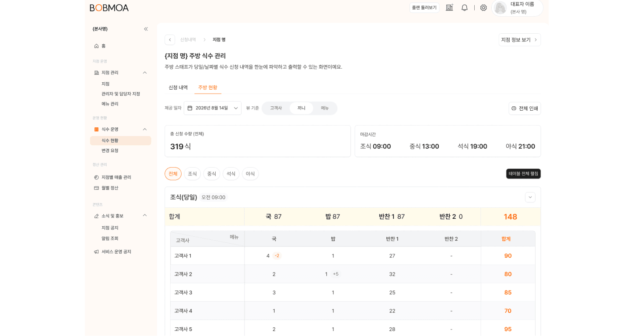Click the back arrow button in breadcrumb
Viewport: 644px width, 336px height.
click(170, 40)
